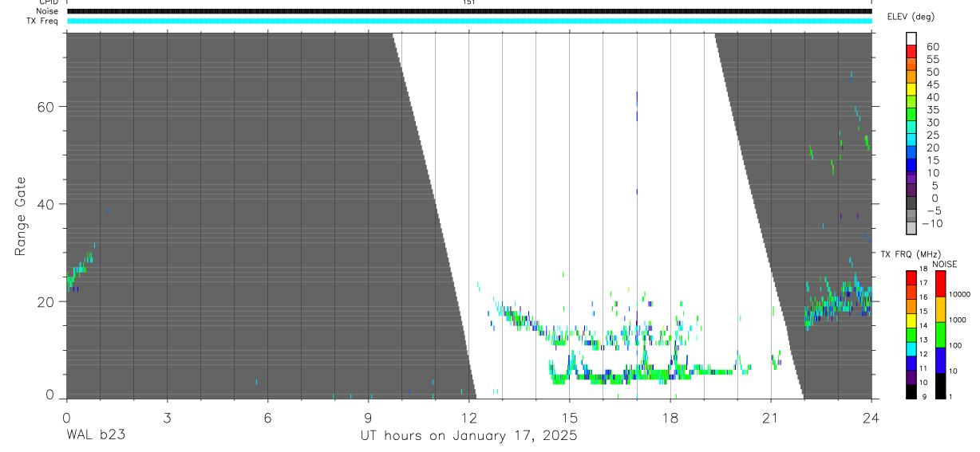Click the yellow-orange segment of NOISE colorbar
Screen dimensions: 980x452
[940, 309]
